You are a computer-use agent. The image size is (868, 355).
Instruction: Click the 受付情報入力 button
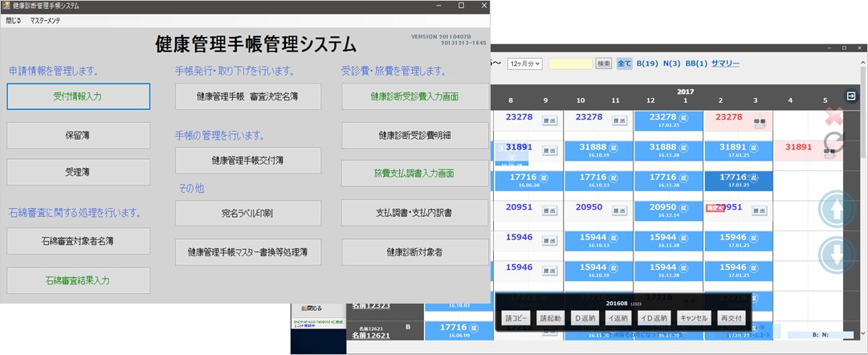tap(78, 96)
